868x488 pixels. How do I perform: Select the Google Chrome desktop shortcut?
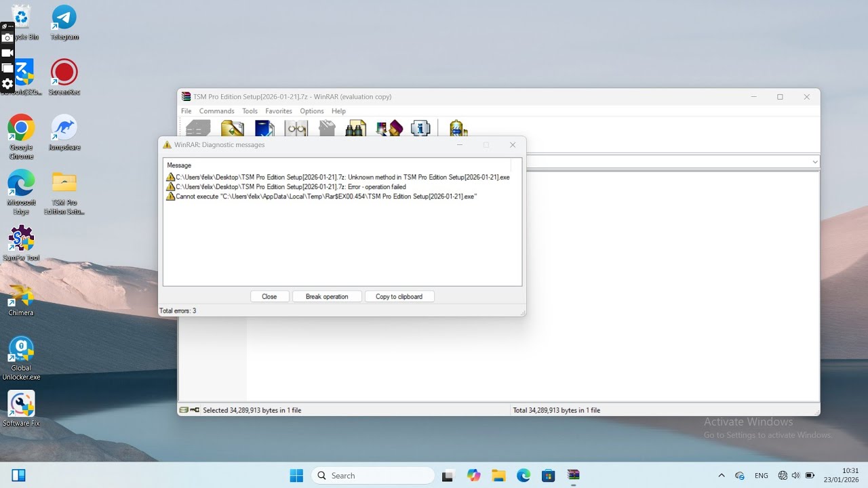point(21,137)
